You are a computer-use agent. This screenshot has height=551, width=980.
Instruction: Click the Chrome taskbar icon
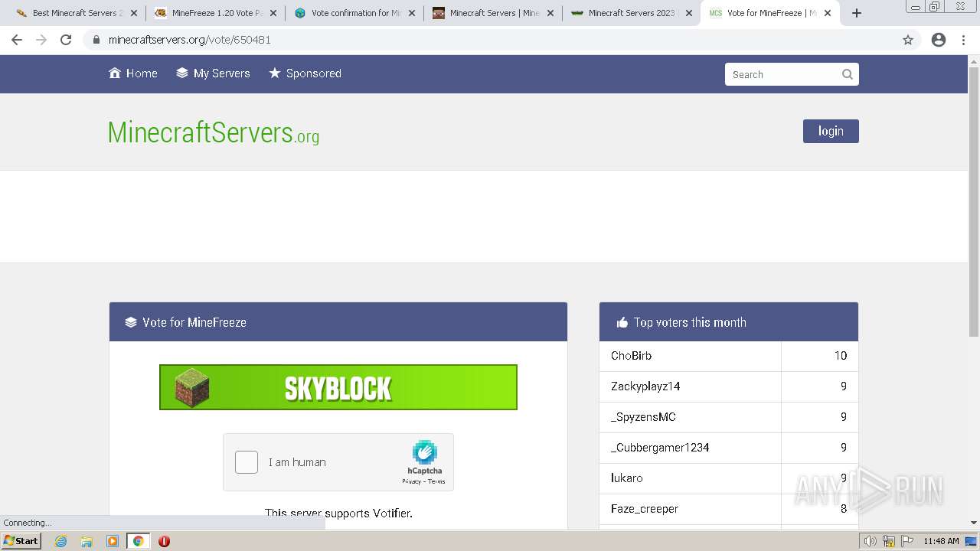(139, 541)
